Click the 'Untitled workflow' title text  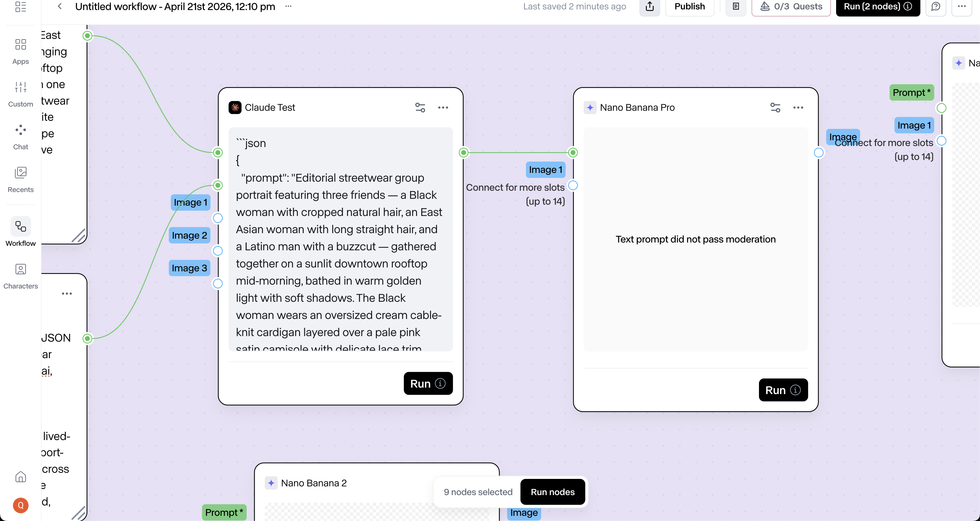pos(175,6)
